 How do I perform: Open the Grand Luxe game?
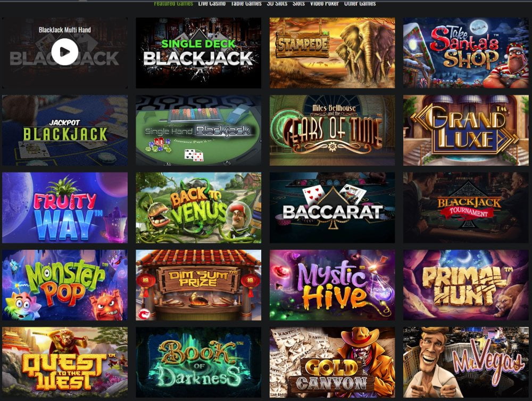coord(466,130)
